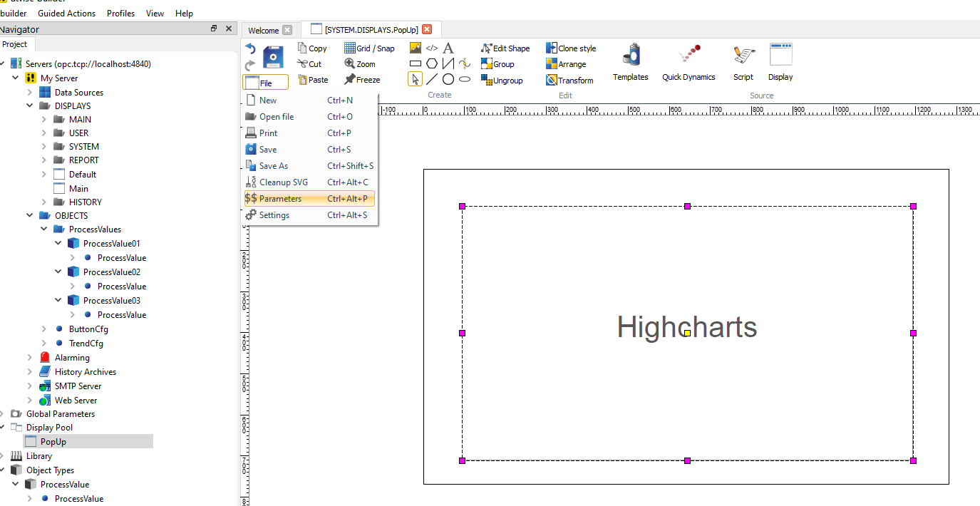Open the Grid / Snap options
Viewport: 980px width, 506px height.
coord(369,48)
